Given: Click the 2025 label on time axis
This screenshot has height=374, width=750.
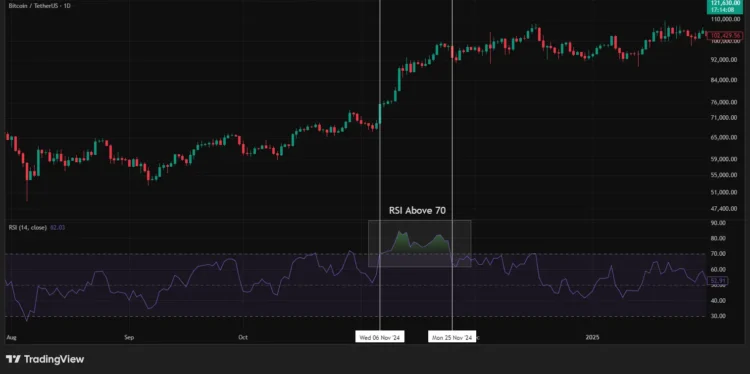Looking at the screenshot, I should (x=592, y=338).
